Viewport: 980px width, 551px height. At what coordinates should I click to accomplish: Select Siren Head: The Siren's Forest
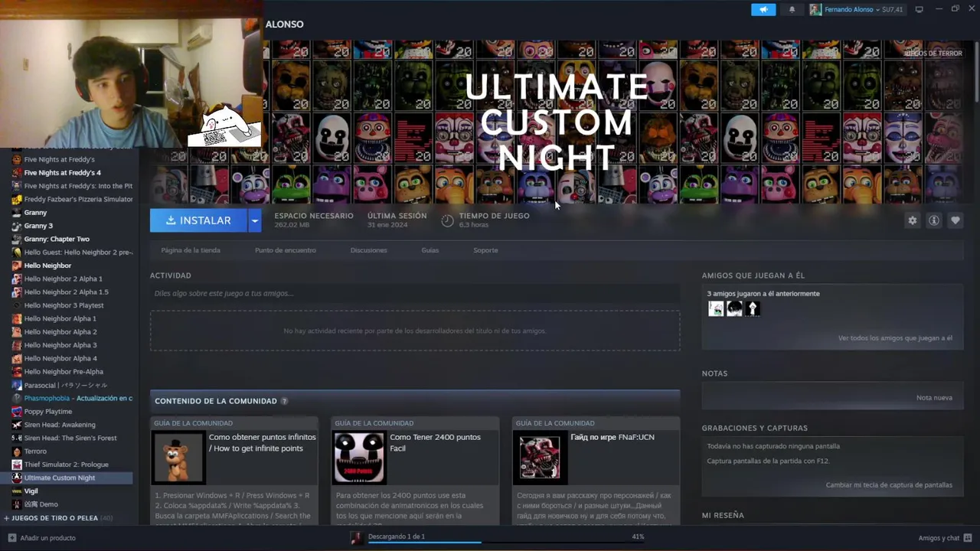pyautogui.click(x=70, y=438)
